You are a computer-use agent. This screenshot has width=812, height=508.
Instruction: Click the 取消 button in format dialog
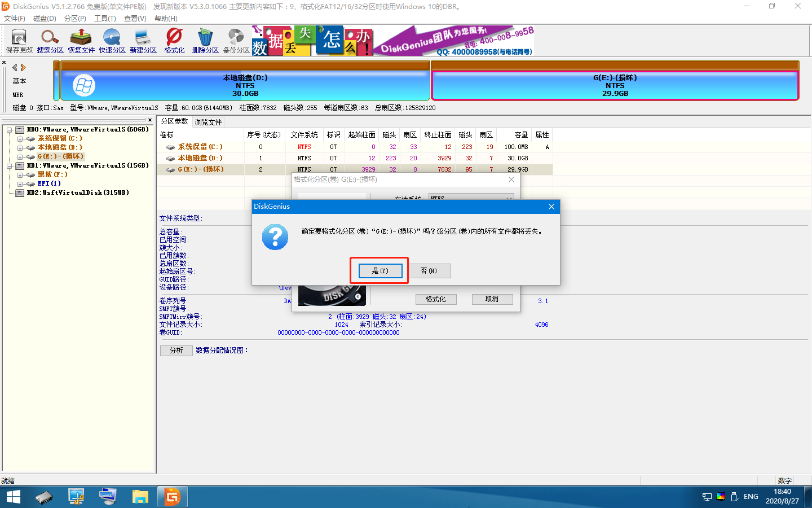click(x=492, y=299)
